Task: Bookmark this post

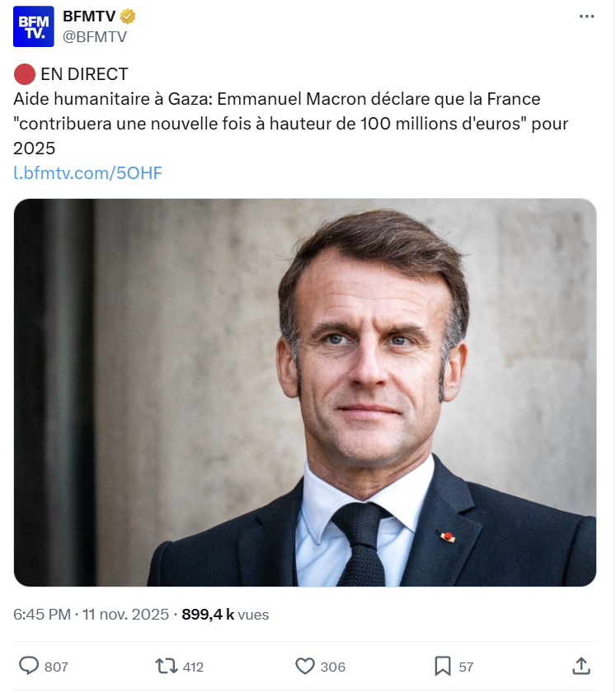Action: pyautogui.click(x=443, y=666)
